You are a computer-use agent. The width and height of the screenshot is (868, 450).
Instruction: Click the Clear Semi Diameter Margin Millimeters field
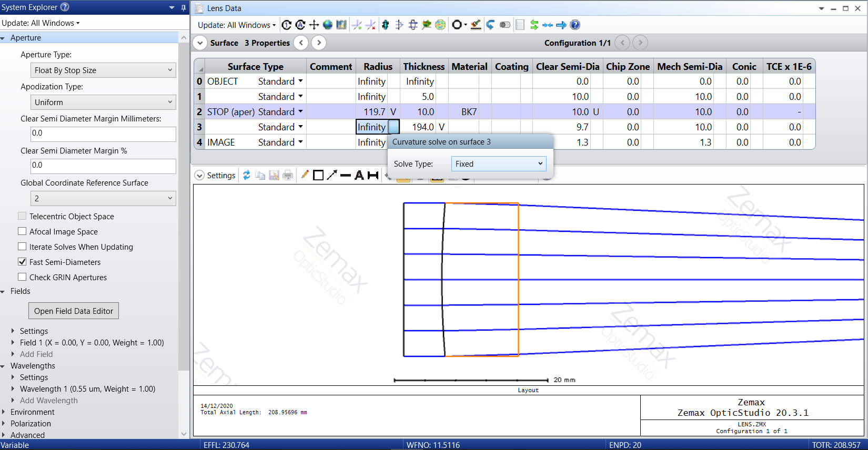103,134
